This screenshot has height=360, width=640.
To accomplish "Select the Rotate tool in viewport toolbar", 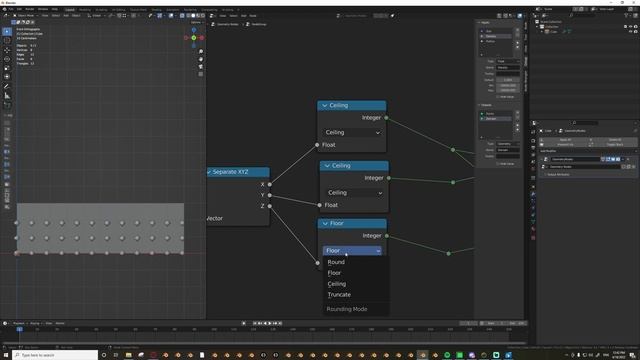I will [7, 59].
